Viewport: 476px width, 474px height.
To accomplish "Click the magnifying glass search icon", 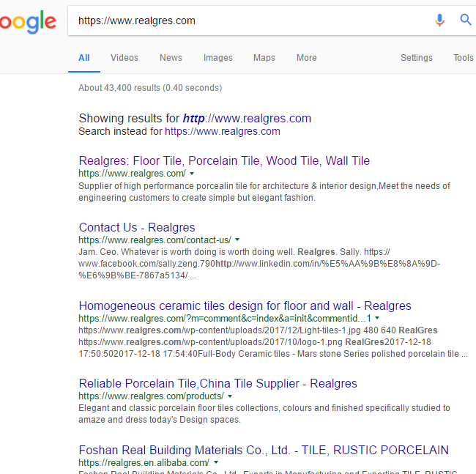I will (x=466, y=21).
